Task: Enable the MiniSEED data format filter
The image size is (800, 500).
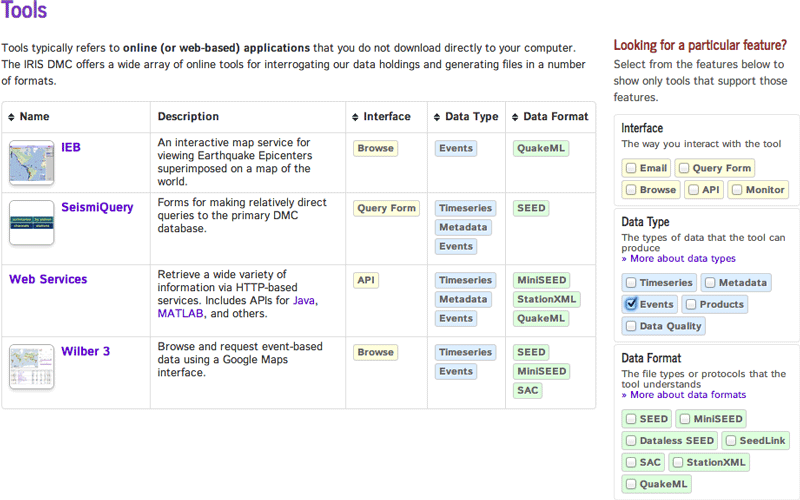Action: click(685, 419)
